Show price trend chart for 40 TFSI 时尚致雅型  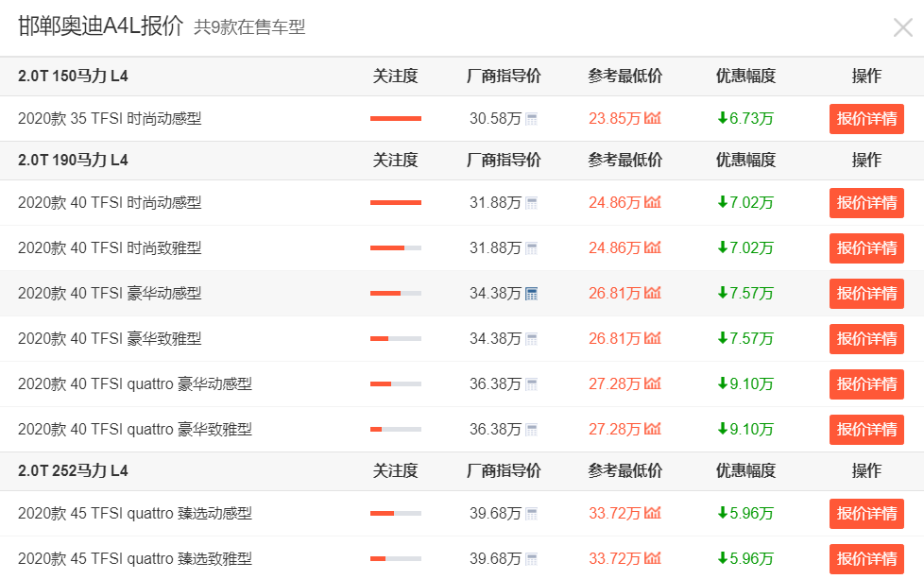[x=652, y=247]
